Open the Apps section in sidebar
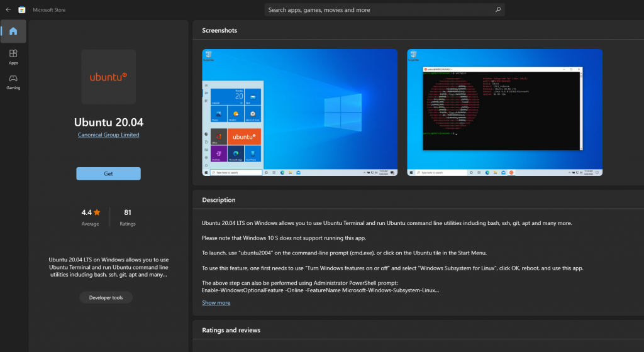 [x=13, y=57]
